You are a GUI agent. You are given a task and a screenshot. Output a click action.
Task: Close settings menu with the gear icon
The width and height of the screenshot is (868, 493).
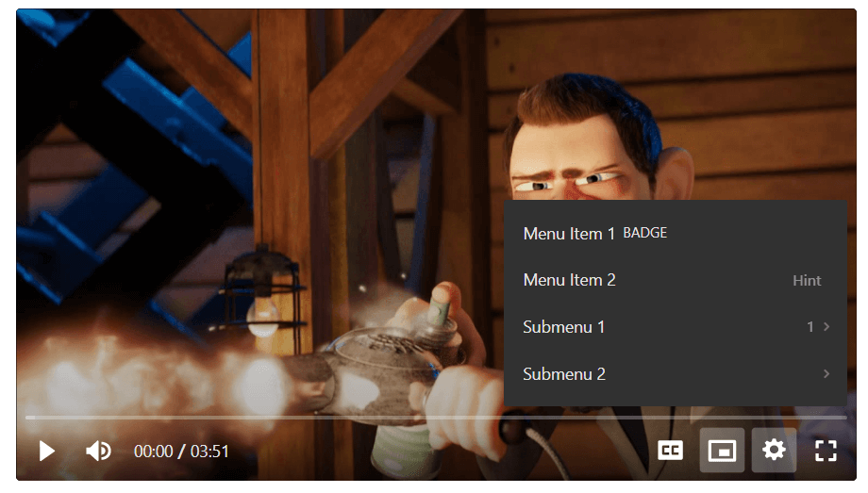click(x=774, y=450)
